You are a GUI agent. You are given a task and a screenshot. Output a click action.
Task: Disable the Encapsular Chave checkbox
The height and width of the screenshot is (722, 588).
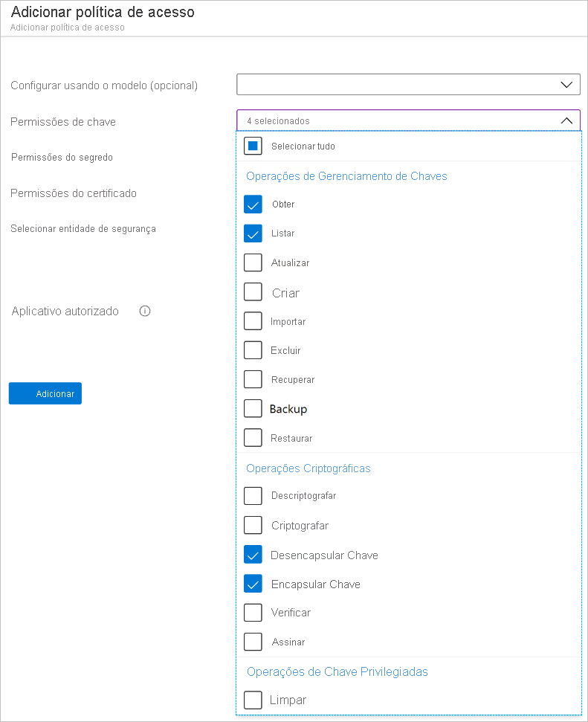pos(253,584)
